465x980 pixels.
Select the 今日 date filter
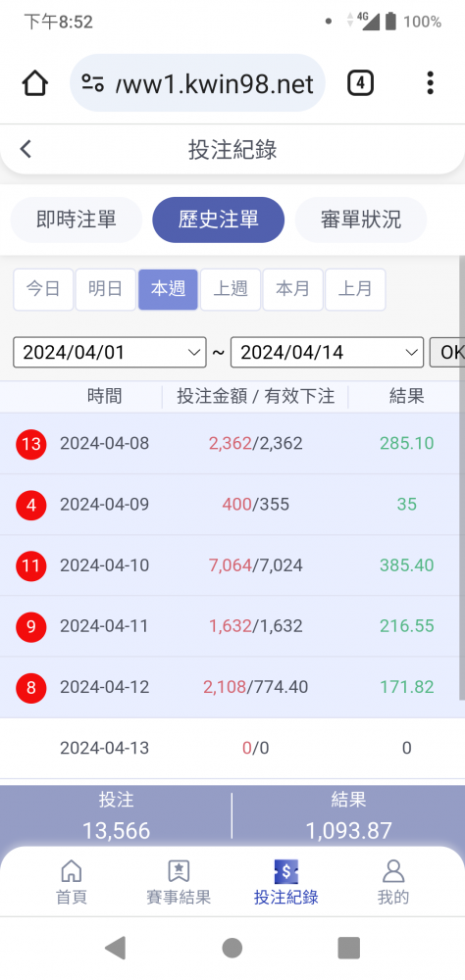pyautogui.click(x=43, y=289)
